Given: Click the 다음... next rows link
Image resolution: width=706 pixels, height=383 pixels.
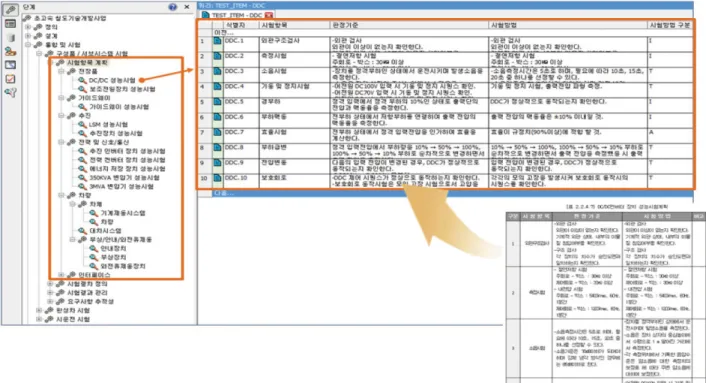Looking at the screenshot, I should (224, 193).
